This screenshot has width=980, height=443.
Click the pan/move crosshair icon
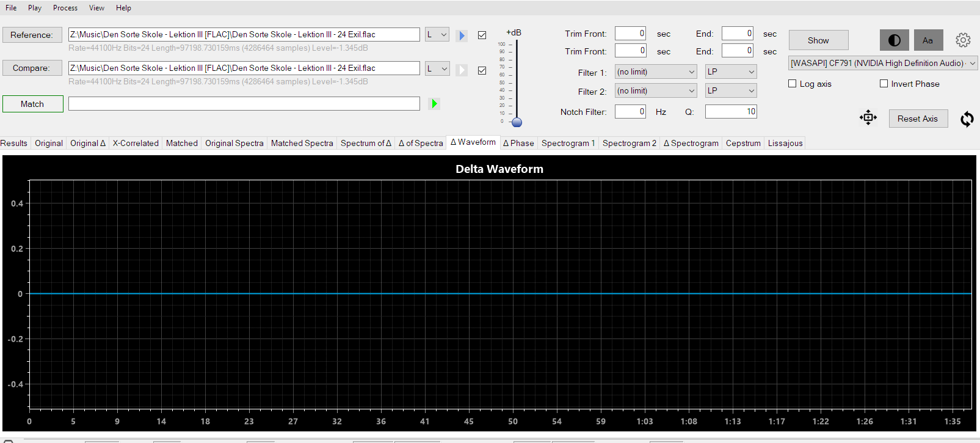pyautogui.click(x=868, y=117)
